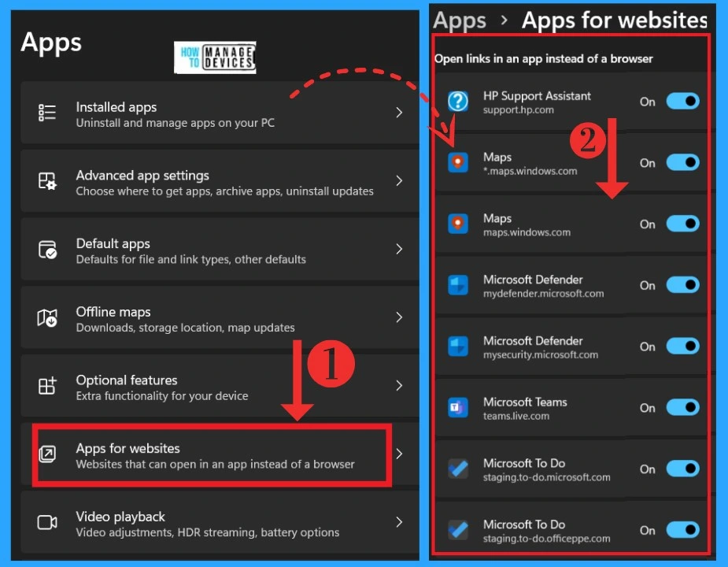This screenshot has width=728, height=567.
Task: Select the Default apps entry
Action: [x=220, y=249]
